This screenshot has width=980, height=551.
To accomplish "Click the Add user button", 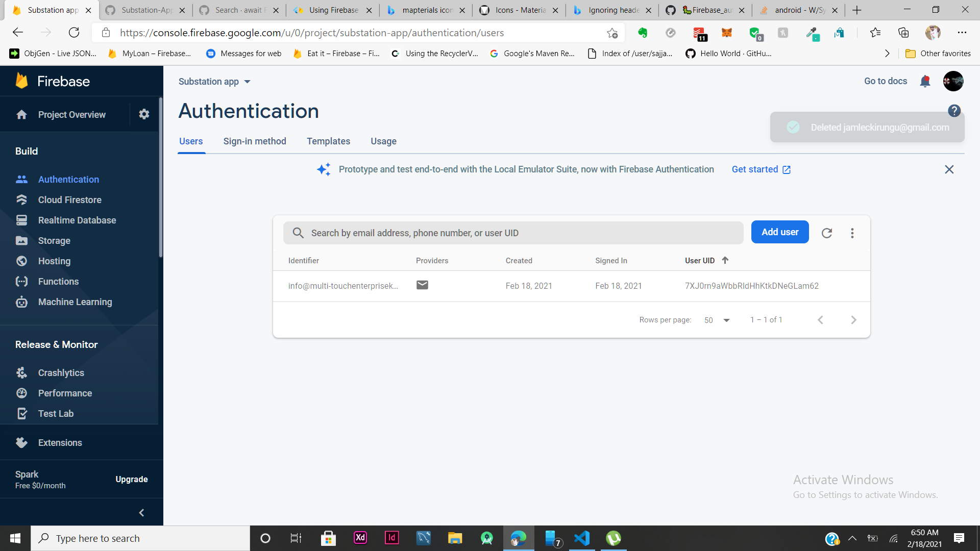I will point(780,232).
